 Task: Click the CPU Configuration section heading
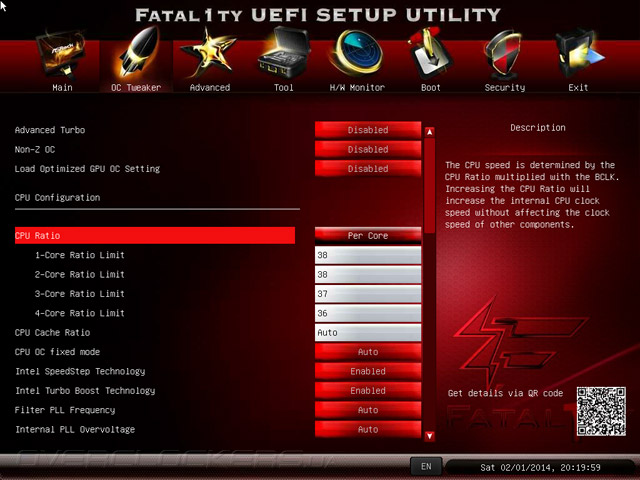[57, 198]
